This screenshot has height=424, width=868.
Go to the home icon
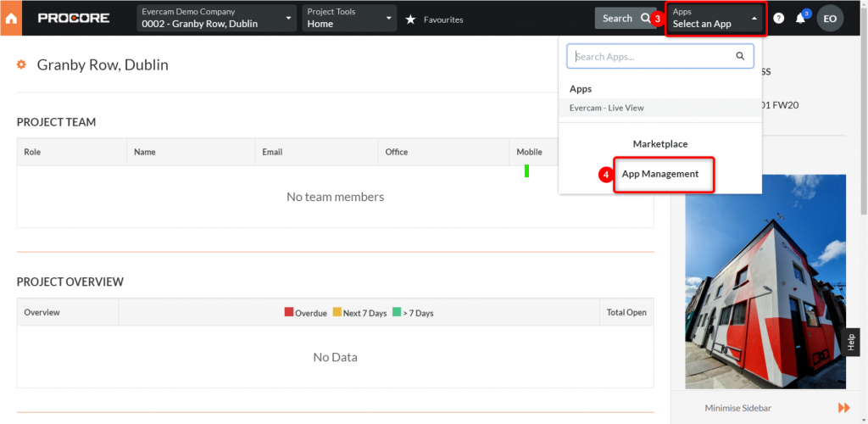[11, 18]
